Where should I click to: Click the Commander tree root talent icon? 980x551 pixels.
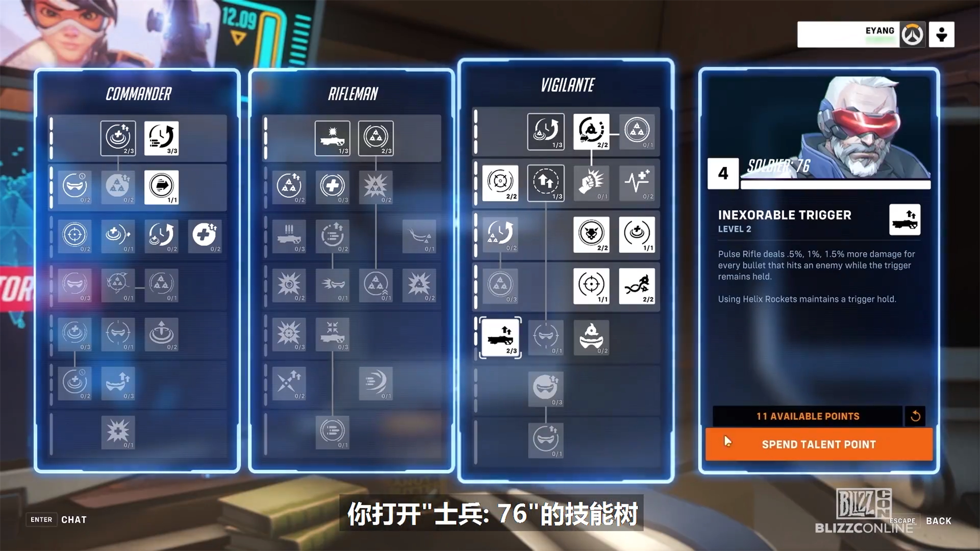[117, 136]
